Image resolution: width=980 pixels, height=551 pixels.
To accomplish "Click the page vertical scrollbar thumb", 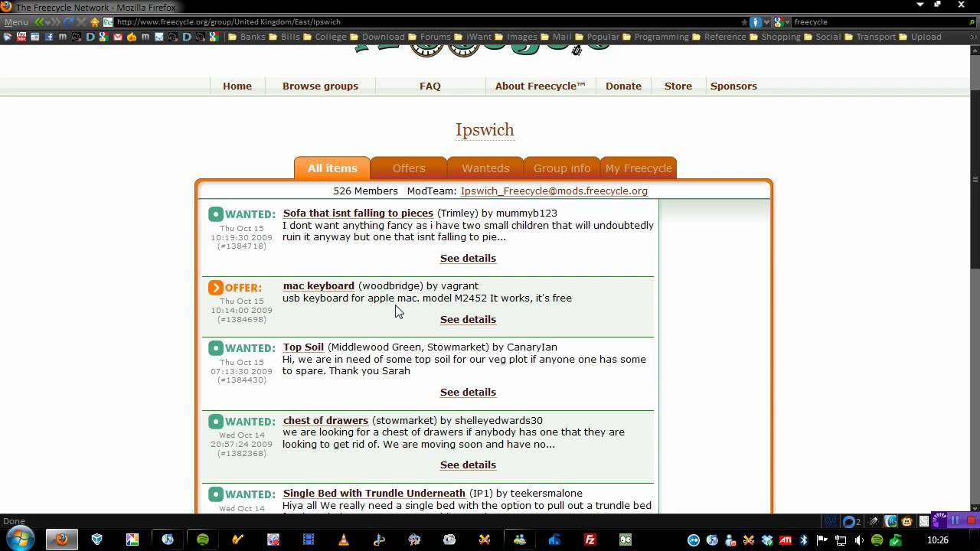I will pyautogui.click(x=975, y=180).
